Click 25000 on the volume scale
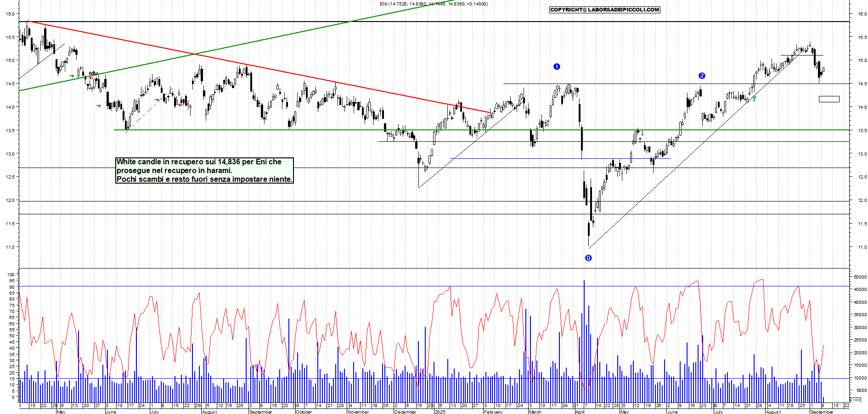Image resolution: width=868 pixels, height=414 pixels. pos(860,340)
